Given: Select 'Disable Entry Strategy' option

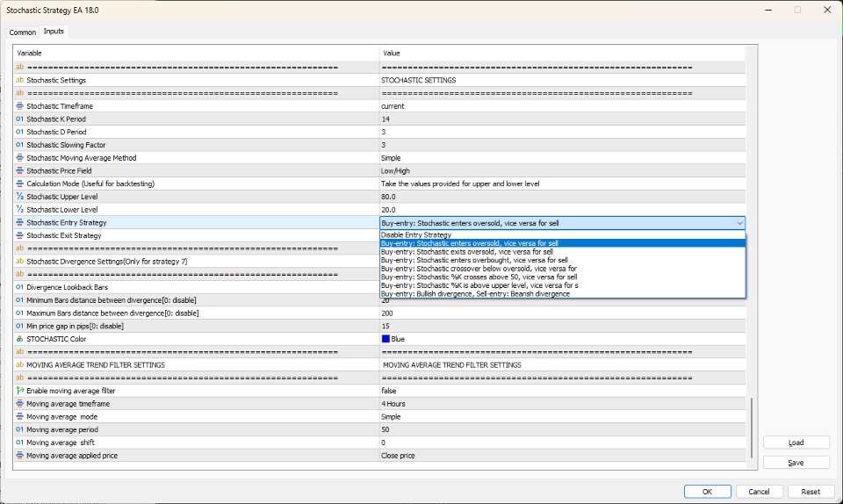Looking at the screenshot, I should 562,234.
